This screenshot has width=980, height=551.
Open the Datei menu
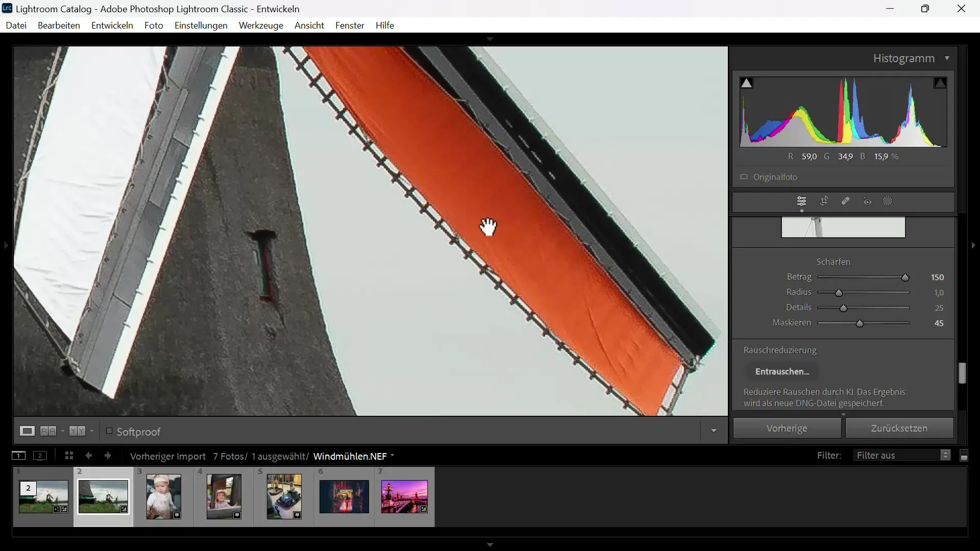coord(16,26)
